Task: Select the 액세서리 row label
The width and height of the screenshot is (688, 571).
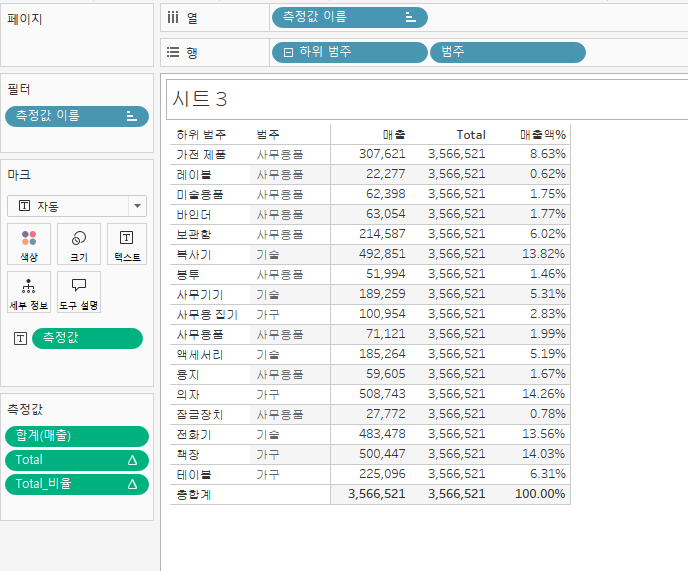Action: [x=200, y=355]
